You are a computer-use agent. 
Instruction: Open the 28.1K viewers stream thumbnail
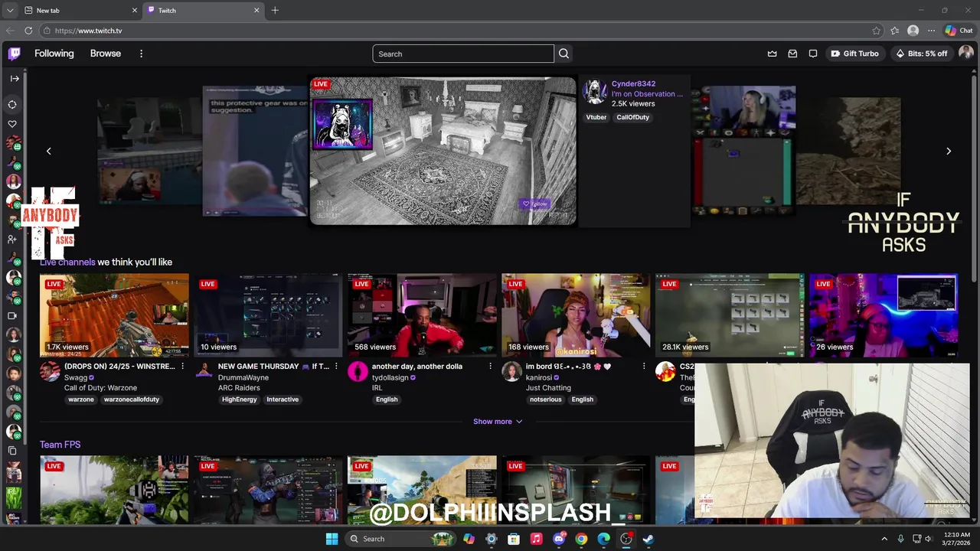click(x=730, y=315)
